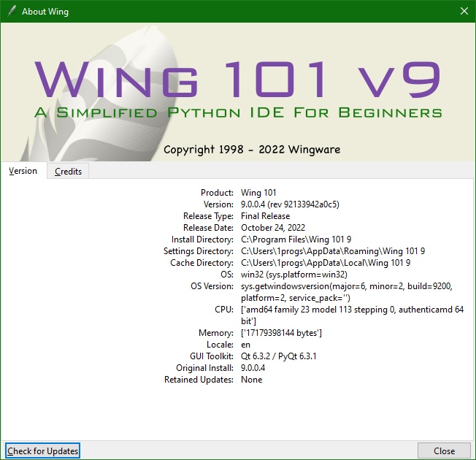This screenshot has height=460, width=476.
Task: Click the Copyright 1998 - 2022 Wingware text
Action: (252, 150)
